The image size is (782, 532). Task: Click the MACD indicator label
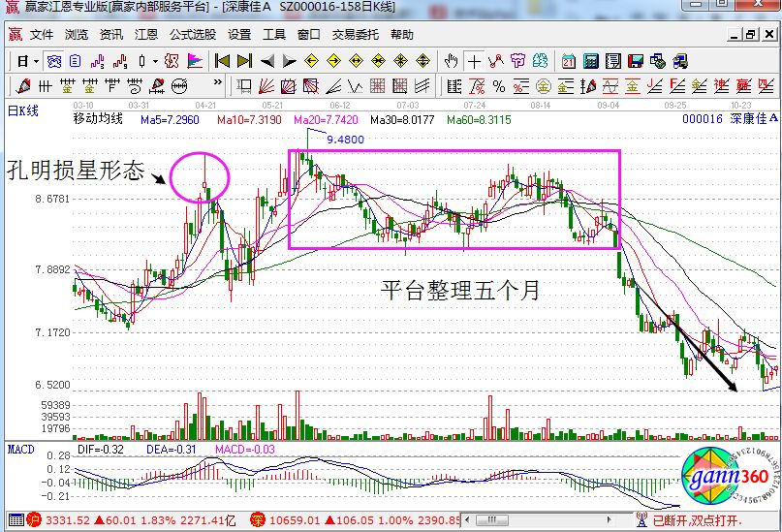coord(21,449)
